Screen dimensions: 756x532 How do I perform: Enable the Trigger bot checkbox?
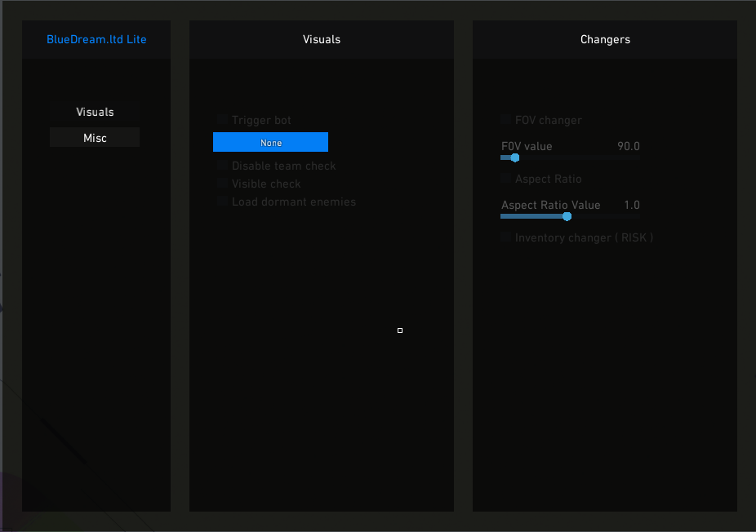coord(222,120)
